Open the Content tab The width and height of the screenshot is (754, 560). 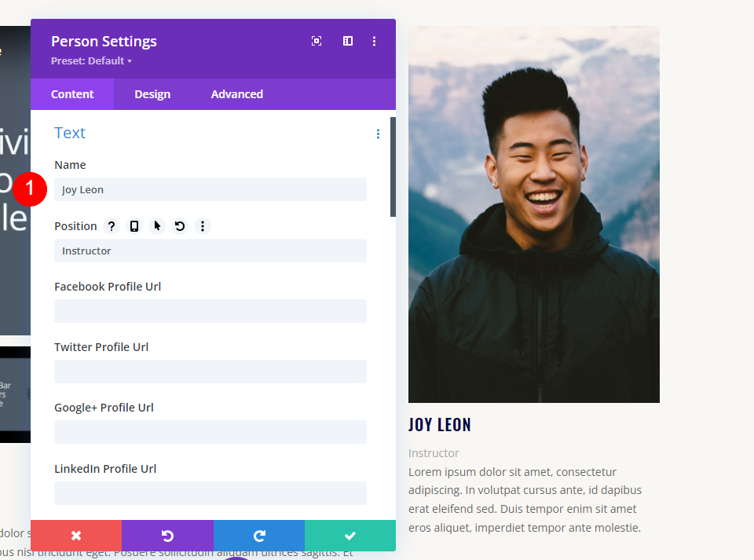point(72,94)
